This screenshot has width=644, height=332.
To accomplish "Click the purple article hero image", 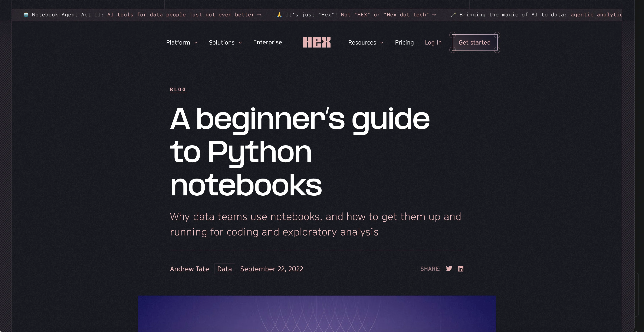I will (317, 314).
